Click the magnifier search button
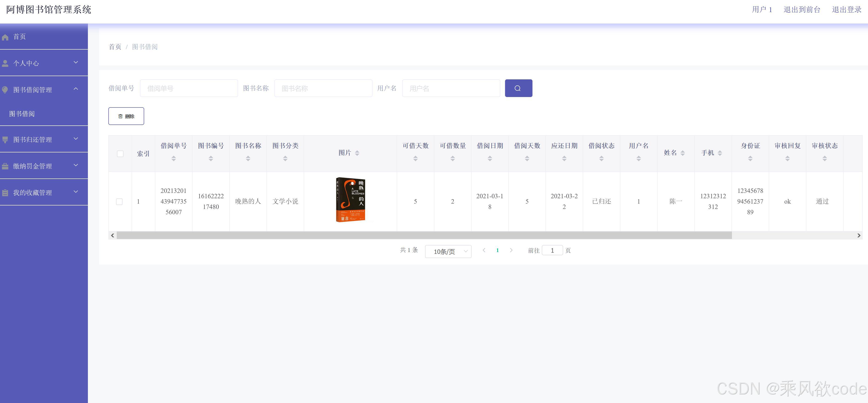 [518, 88]
